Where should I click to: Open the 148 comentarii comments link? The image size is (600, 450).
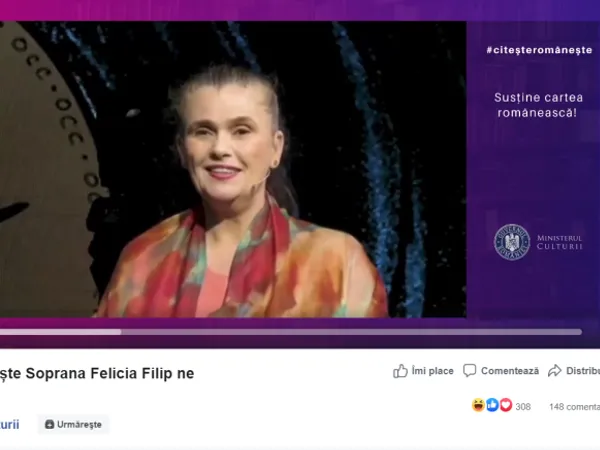pyautogui.click(x=574, y=407)
